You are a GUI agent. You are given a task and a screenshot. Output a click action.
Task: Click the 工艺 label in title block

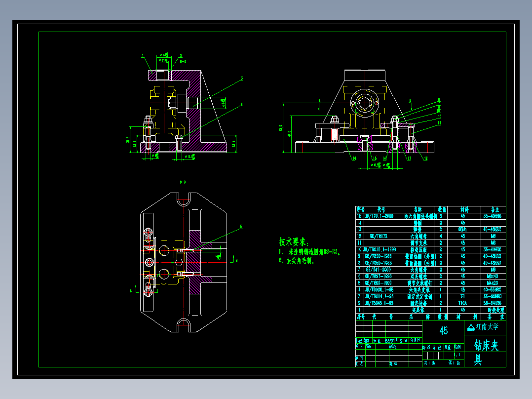click(x=360, y=363)
